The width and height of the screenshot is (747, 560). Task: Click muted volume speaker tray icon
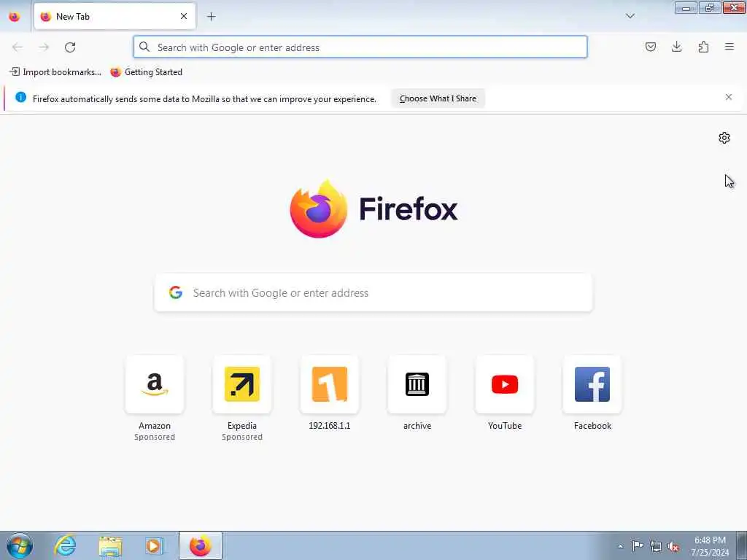(x=673, y=546)
